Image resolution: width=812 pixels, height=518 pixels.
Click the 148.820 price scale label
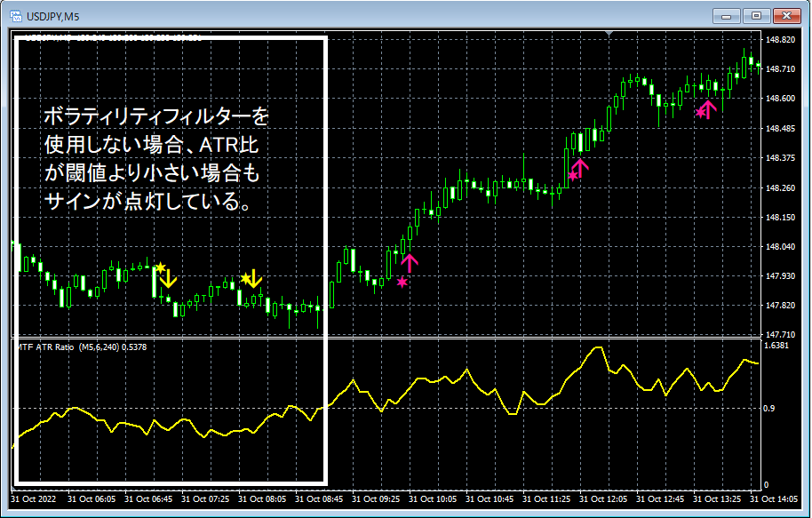pos(780,40)
